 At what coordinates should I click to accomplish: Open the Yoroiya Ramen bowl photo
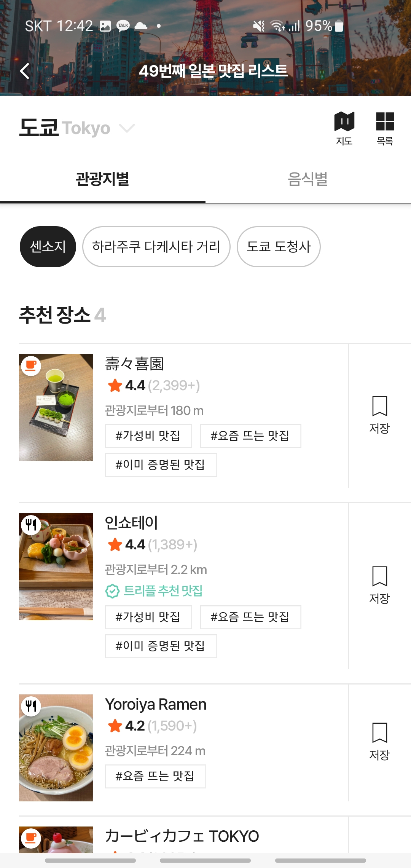[x=56, y=748]
